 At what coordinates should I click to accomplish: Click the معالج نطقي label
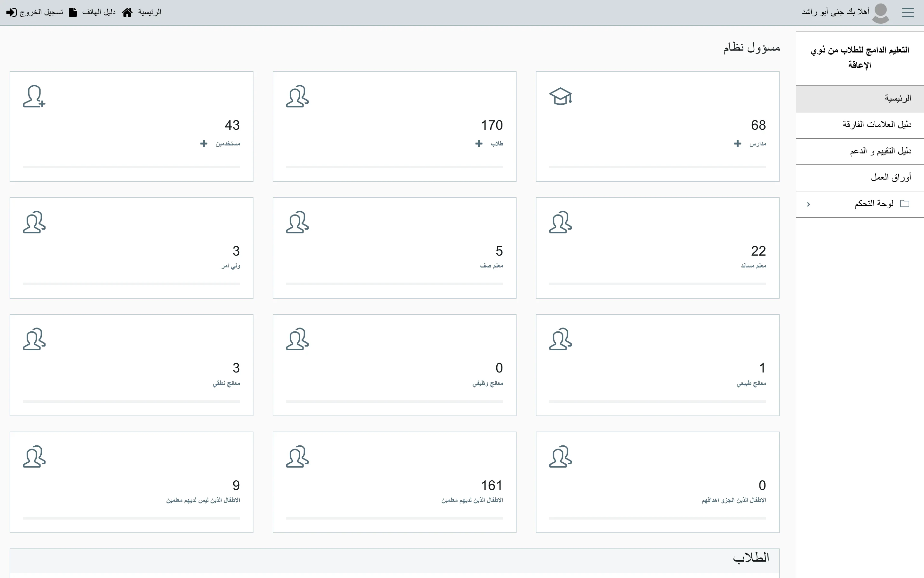tap(227, 383)
